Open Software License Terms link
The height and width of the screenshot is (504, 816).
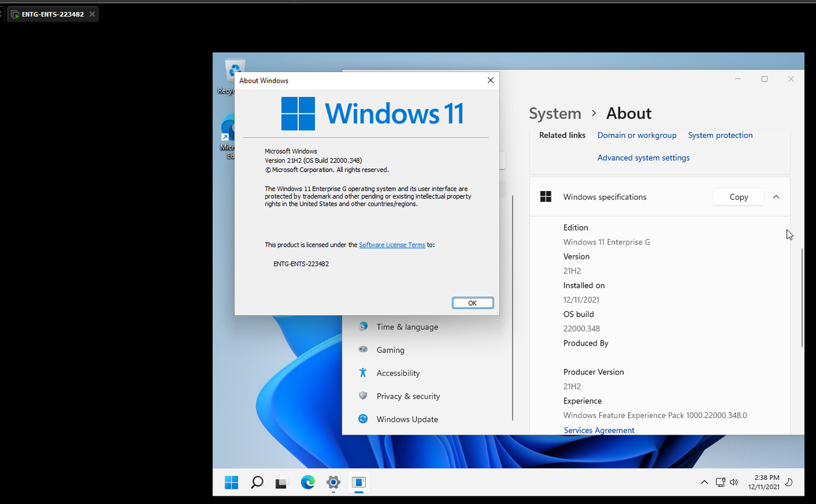point(392,245)
